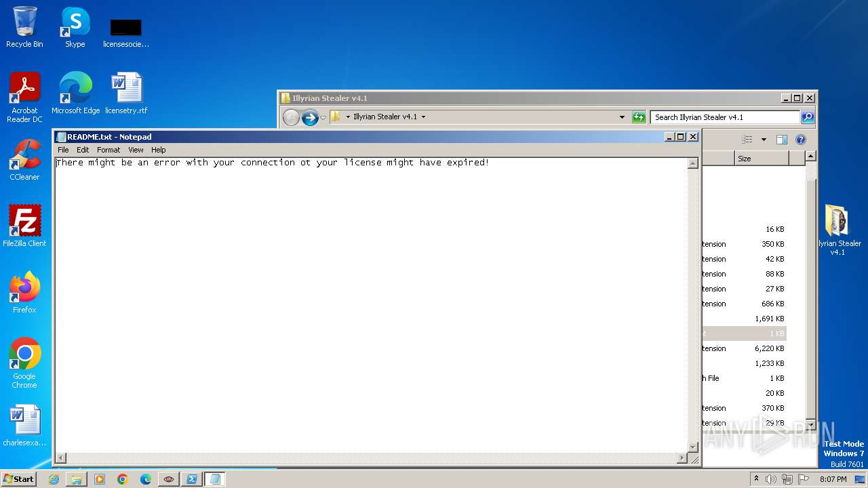The image size is (868, 488).
Task: Open Windows Explorer taskbar button
Action: point(77,479)
